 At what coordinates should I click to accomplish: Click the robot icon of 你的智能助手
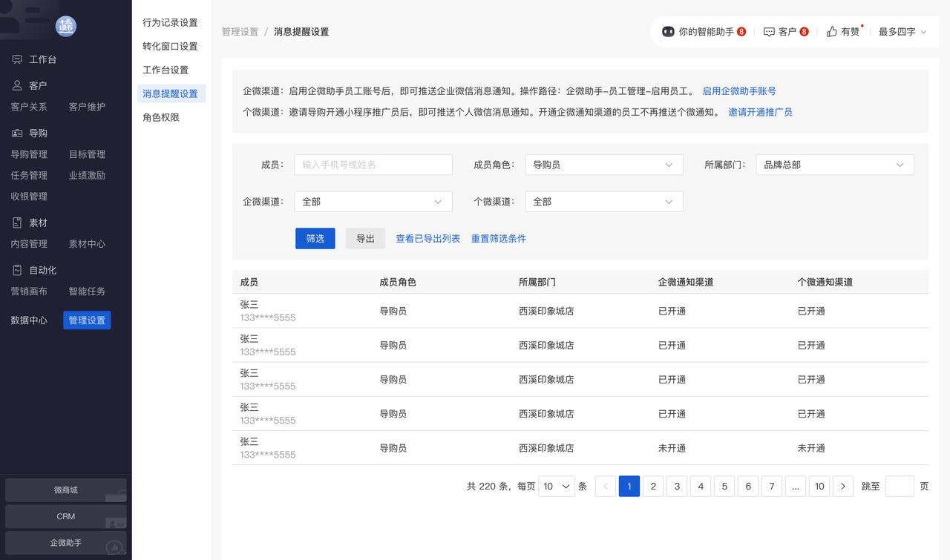pyautogui.click(x=668, y=32)
